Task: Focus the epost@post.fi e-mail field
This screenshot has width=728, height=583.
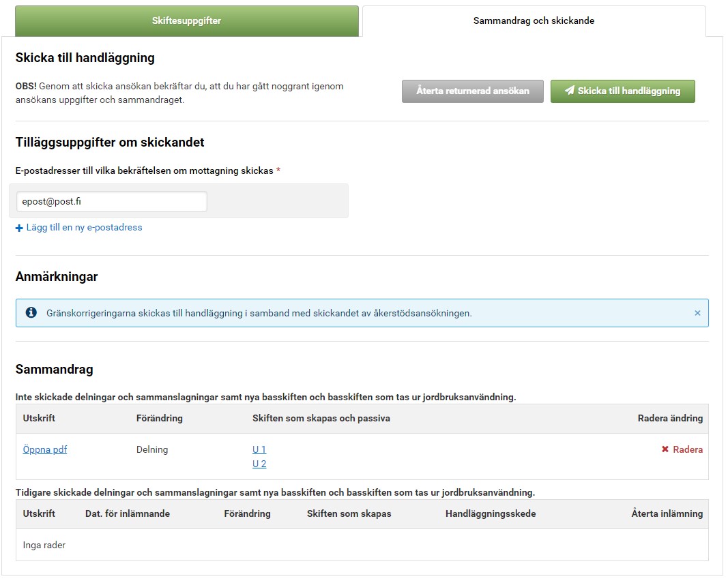Action: pyautogui.click(x=111, y=202)
